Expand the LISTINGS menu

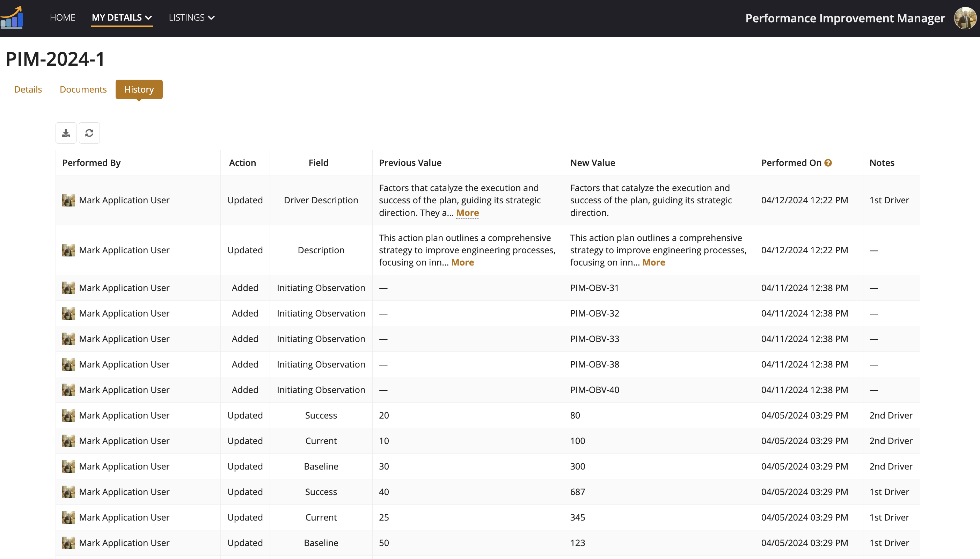click(191, 18)
